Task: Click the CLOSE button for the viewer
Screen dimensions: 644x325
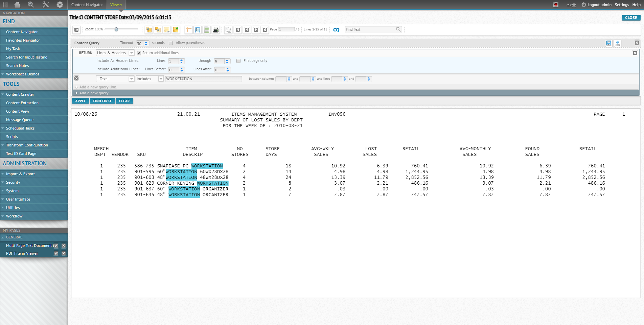Action: click(631, 18)
